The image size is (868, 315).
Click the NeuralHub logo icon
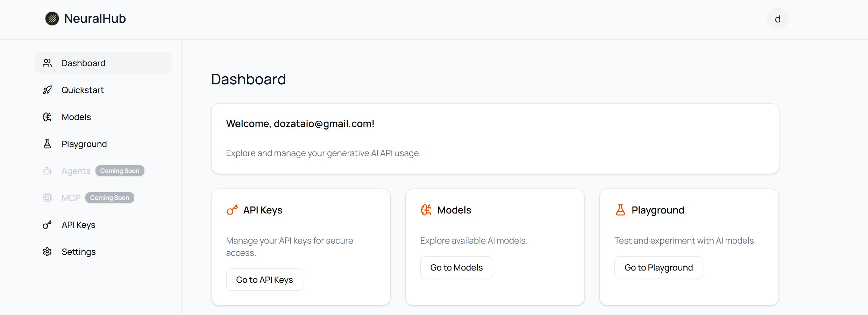52,19
